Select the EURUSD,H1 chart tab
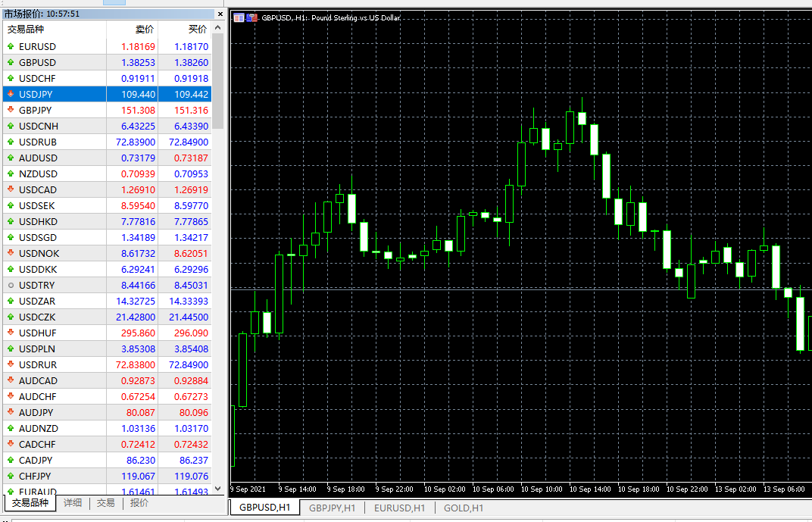 tap(399, 508)
